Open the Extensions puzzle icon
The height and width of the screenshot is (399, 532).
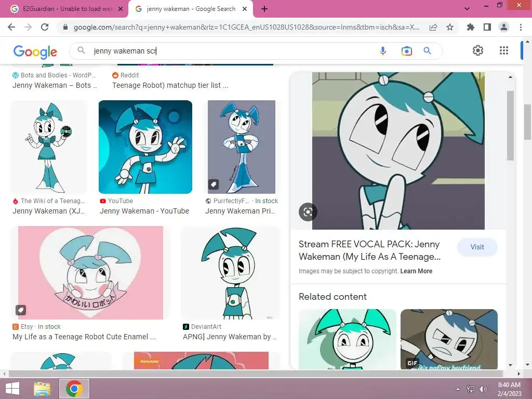click(471, 27)
